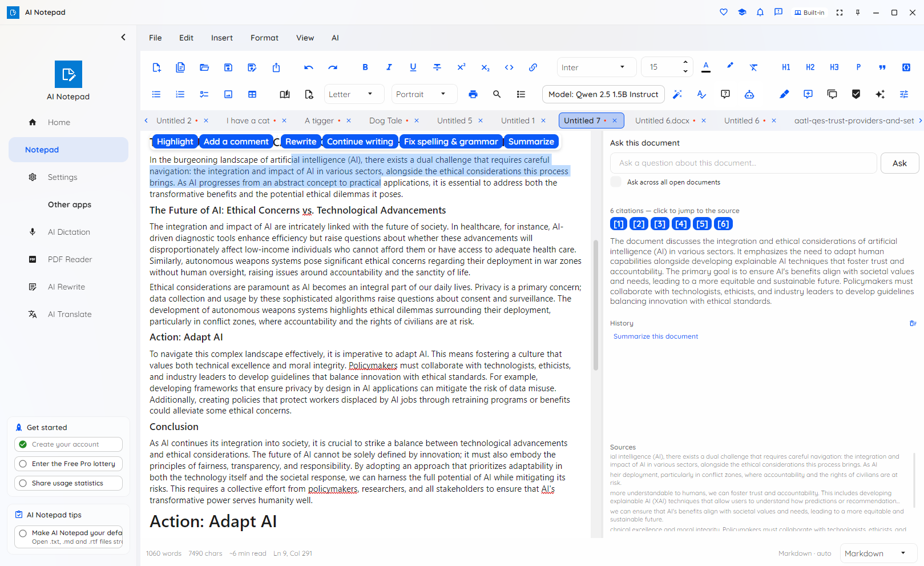This screenshot has height=566, width=924.
Task: Open the Format menu
Action: click(264, 38)
